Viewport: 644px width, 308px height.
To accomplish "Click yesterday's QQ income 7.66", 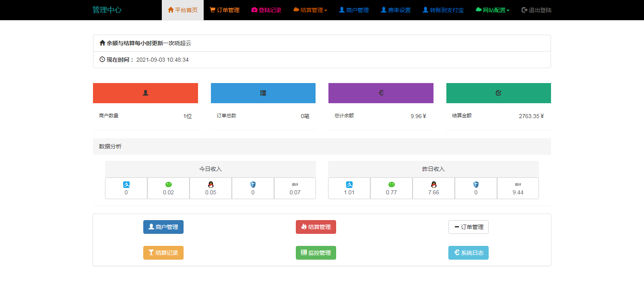I will pyautogui.click(x=434, y=192).
